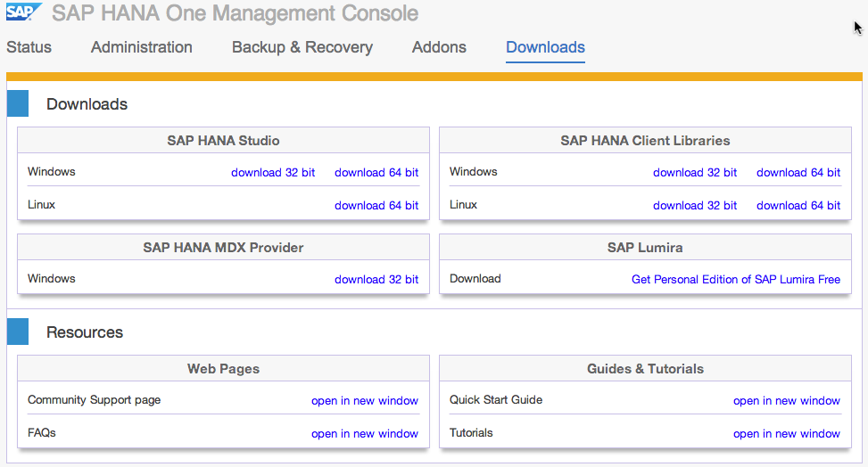Click the FAQs row label
The width and height of the screenshot is (868, 467).
point(42,433)
